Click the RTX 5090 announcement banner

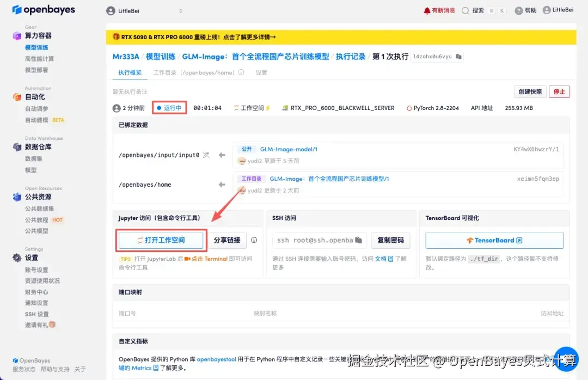(341, 37)
